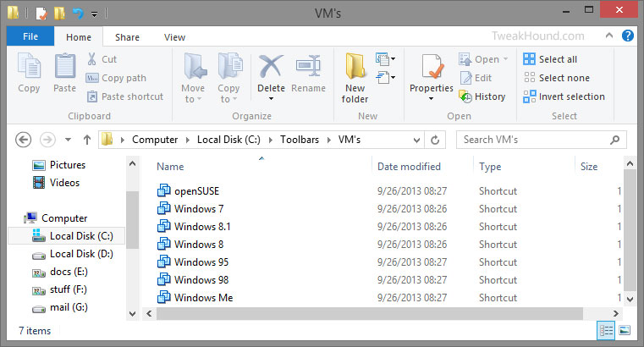Screen dimensions: 644x347
Task: Go Forward using the forward arrow
Action: (x=47, y=140)
